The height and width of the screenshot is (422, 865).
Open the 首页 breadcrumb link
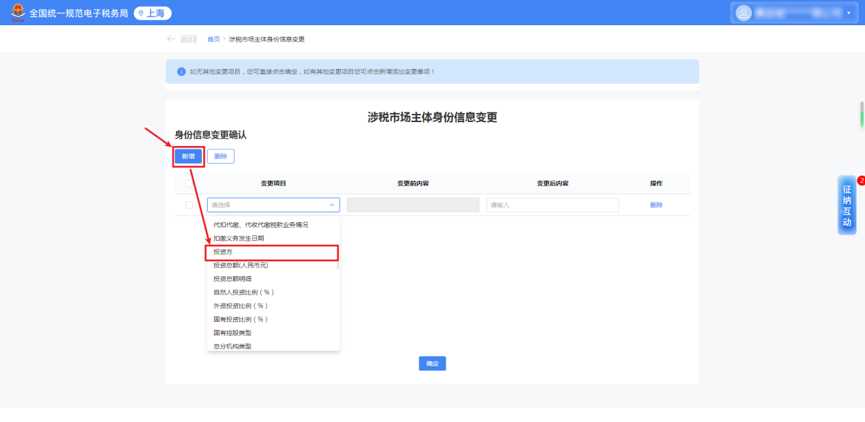coord(213,39)
